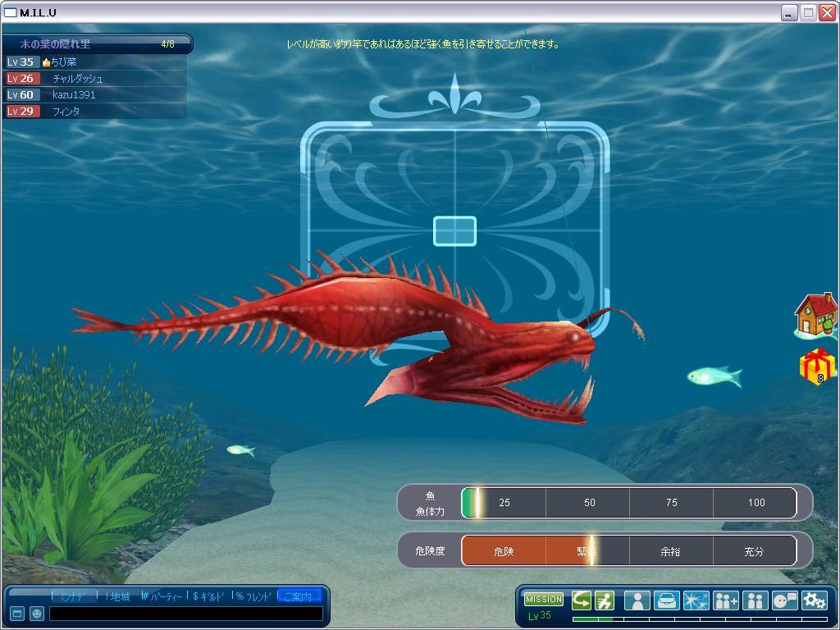Image resolution: width=840 pixels, height=630 pixels.
Task: Switch to the ギルド chat tab
Action: 209,596
